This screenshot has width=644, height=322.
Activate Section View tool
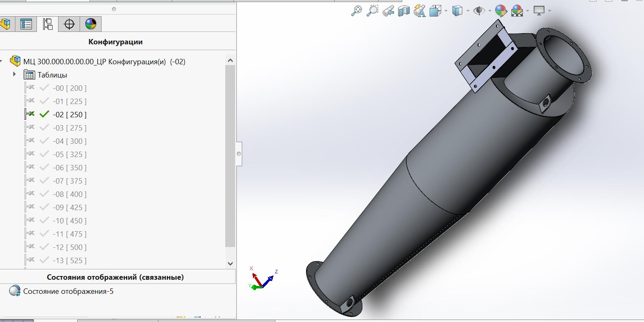click(x=404, y=11)
